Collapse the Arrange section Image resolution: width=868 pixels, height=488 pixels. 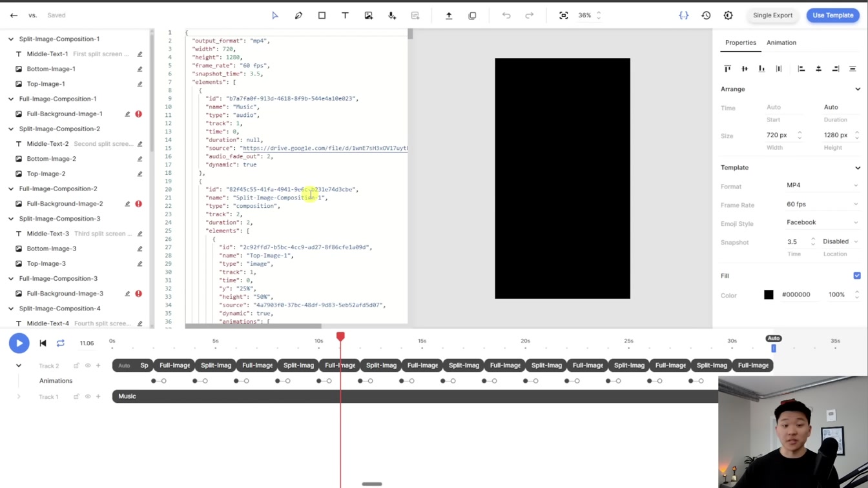click(858, 89)
